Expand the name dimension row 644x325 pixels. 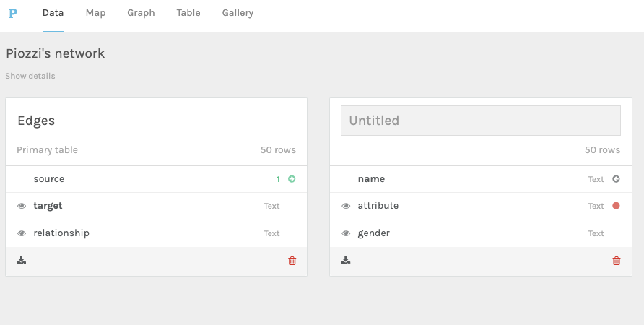[x=481, y=179]
